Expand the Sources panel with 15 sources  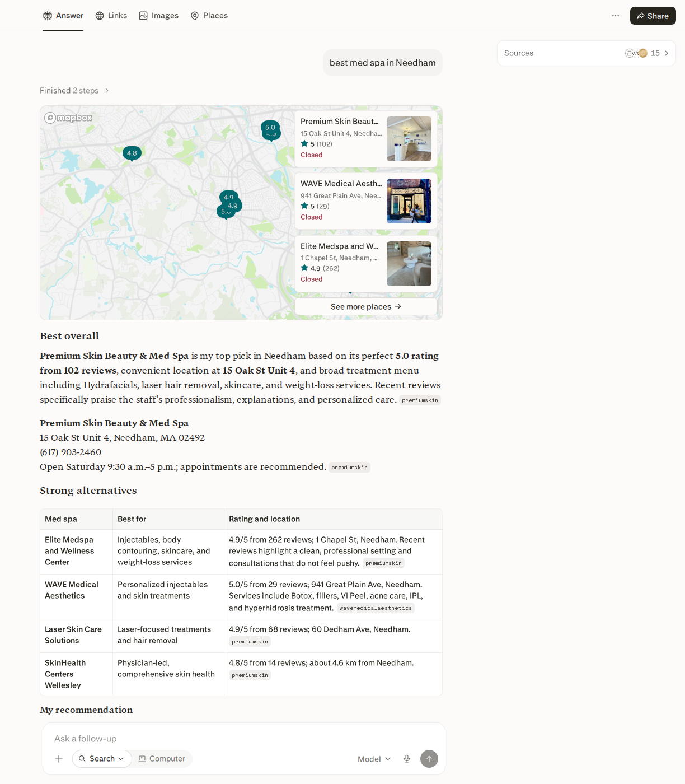586,53
